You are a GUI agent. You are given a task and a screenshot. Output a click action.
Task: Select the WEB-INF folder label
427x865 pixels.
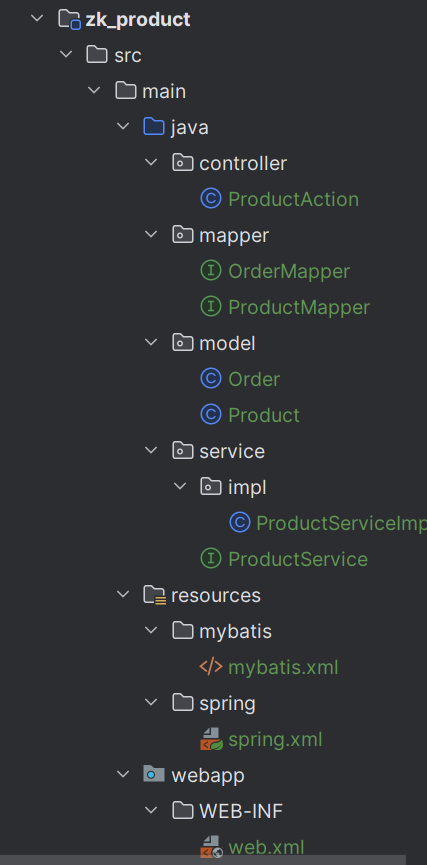241,811
